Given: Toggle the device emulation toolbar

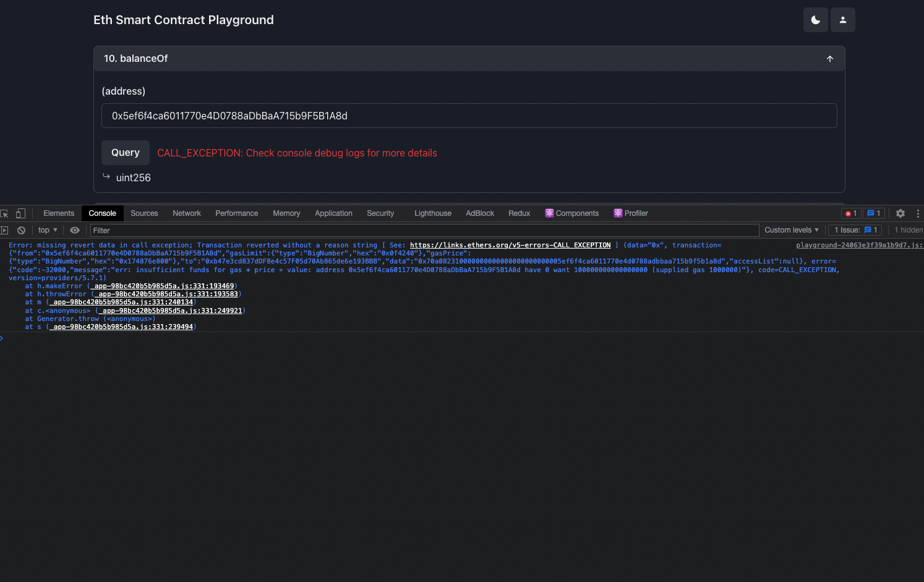Looking at the screenshot, I should [21, 213].
